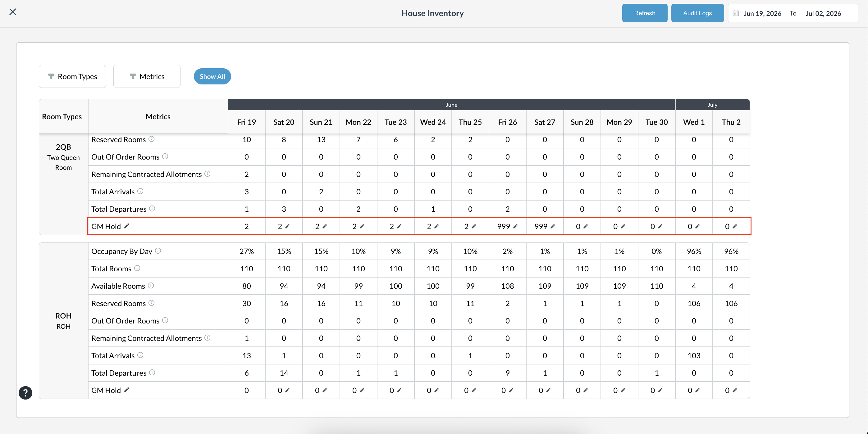Edit ROH GM Hold for Sun 21

325,390
